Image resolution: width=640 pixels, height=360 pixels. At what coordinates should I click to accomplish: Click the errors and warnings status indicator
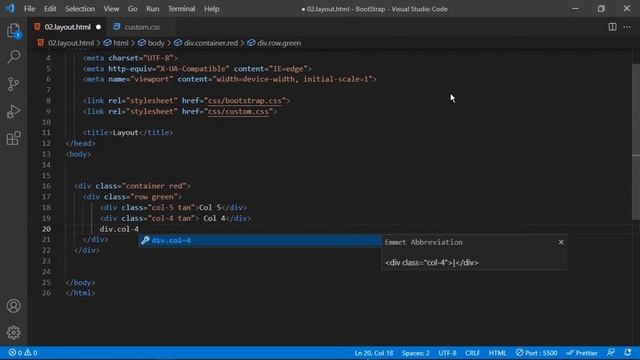[23, 353]
